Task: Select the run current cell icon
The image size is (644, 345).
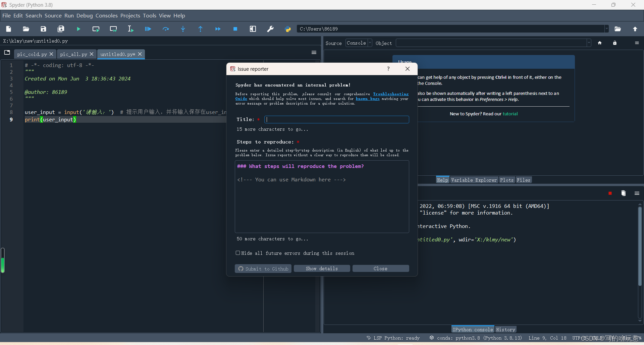Action: pyautogui.click(x=96, y=29)
